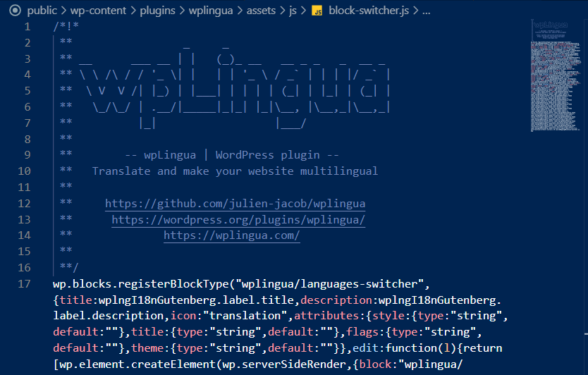Click line number 1 in gutter
The image size is (588, 375).
(x=27, y=27)
